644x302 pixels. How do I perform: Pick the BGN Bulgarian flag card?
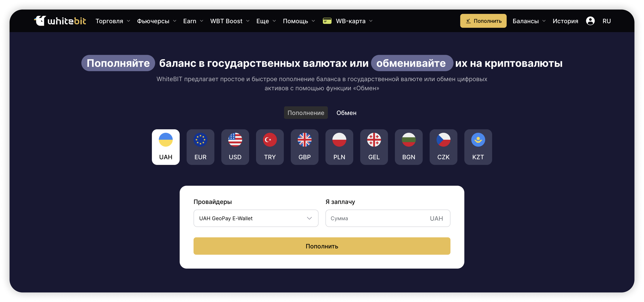[409, 147]
